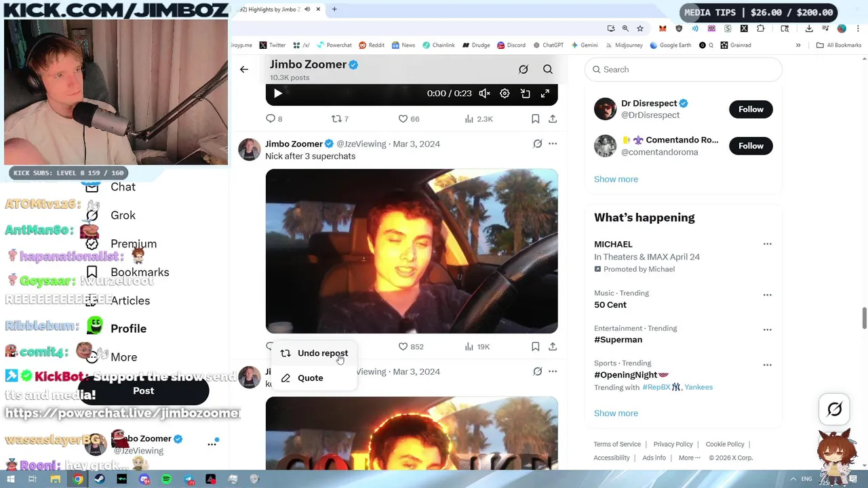Expand the footer More menu
The height and width of the screenshot is (488, 868).
click(x=689, y=457)
